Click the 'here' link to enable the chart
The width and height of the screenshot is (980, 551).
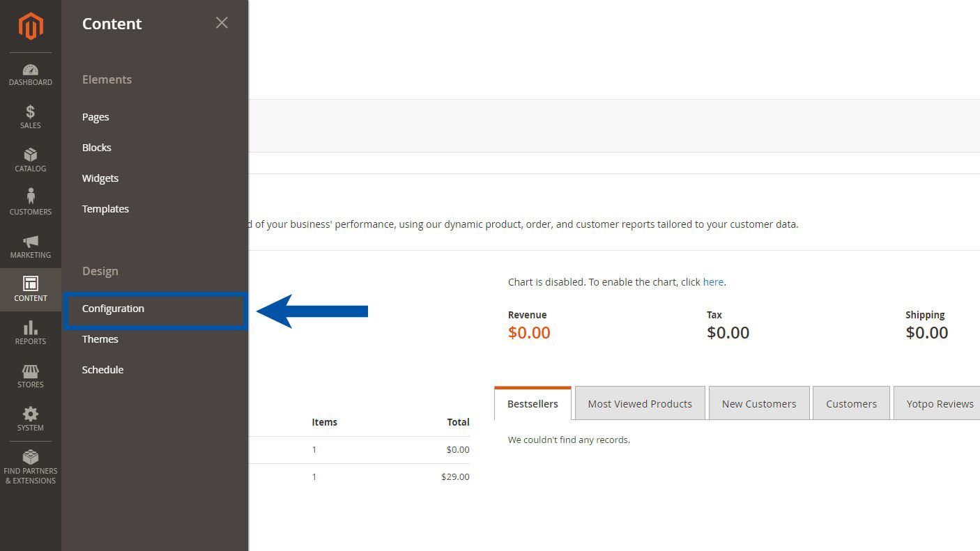[x=713, y=281]
